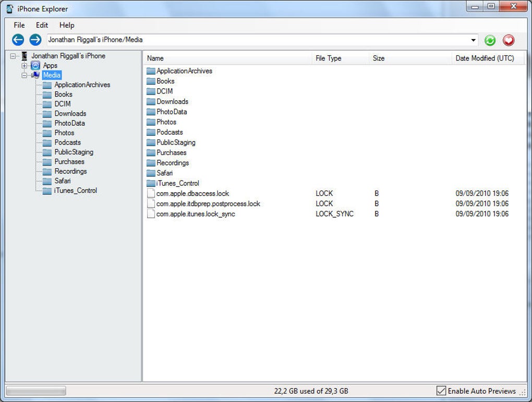Click ApplicationArchives folder icon in file list

pos(151,71)
